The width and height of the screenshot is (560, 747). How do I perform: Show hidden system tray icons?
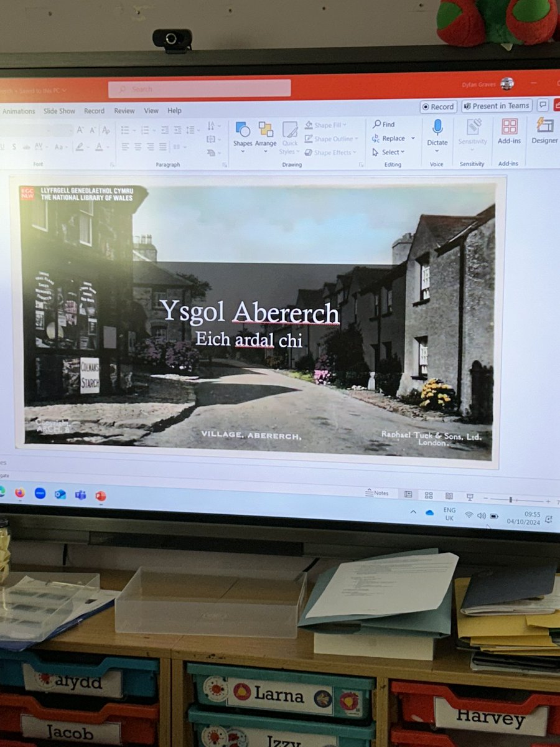pos(413,512)
